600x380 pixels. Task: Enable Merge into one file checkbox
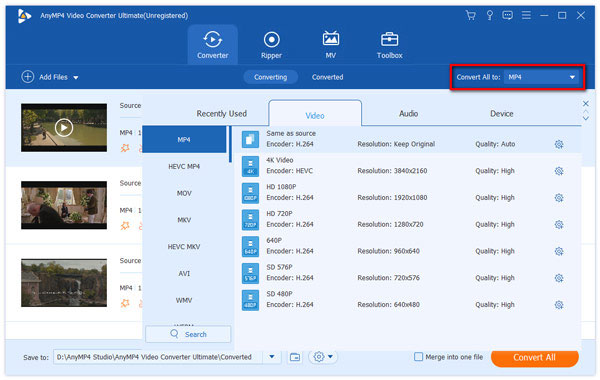pyautogui.click(x=418, y=357)
